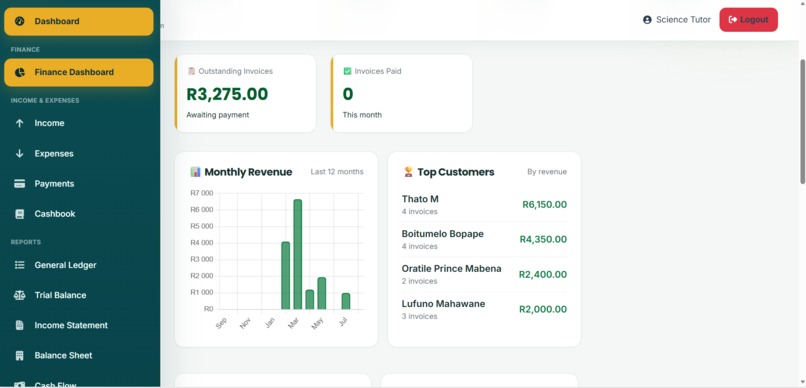Screen dimensions: 806x388
Task: Click the Monthly Revenue heading
Action: pos(248,172)
